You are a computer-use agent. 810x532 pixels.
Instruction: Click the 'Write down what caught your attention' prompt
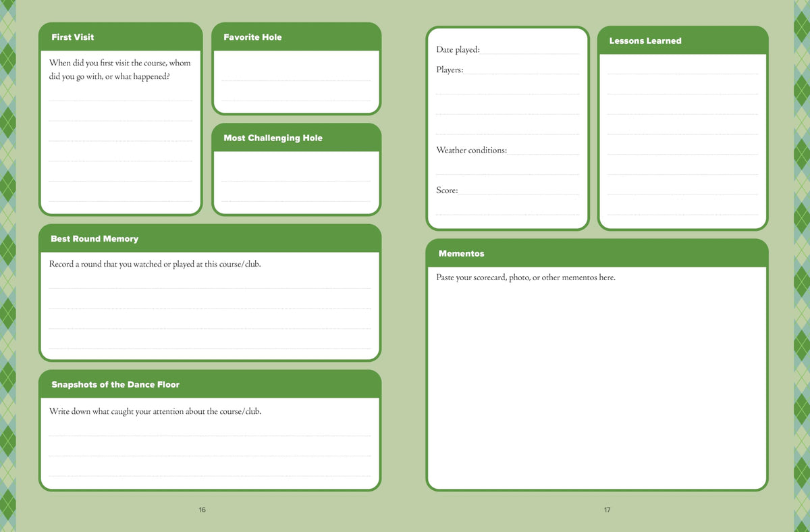click(x=155, y=411)
